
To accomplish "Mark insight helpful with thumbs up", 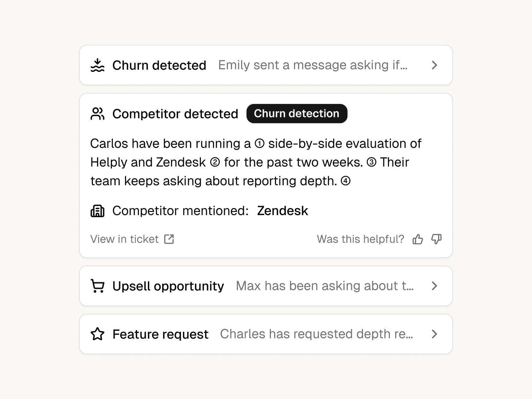I will click(418, 239).
